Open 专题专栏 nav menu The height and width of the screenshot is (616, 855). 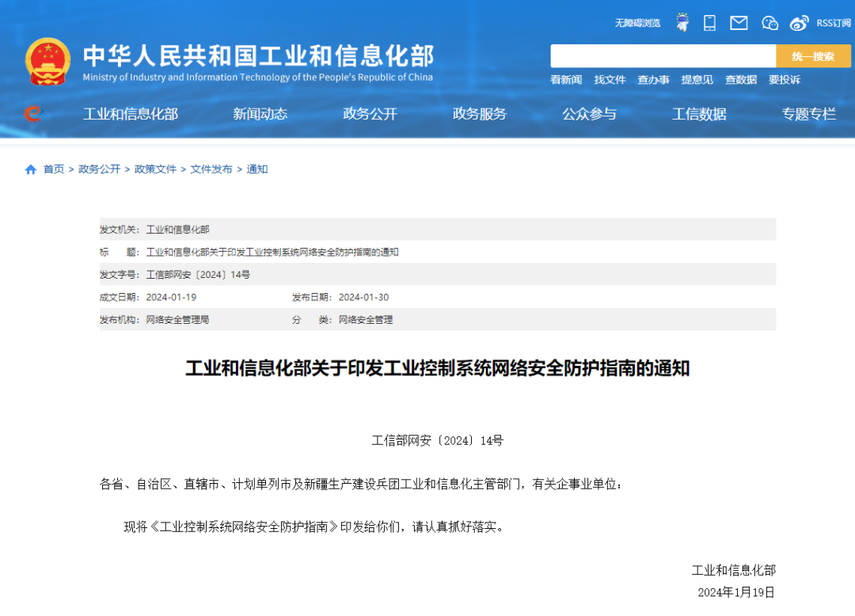(808, 114)
